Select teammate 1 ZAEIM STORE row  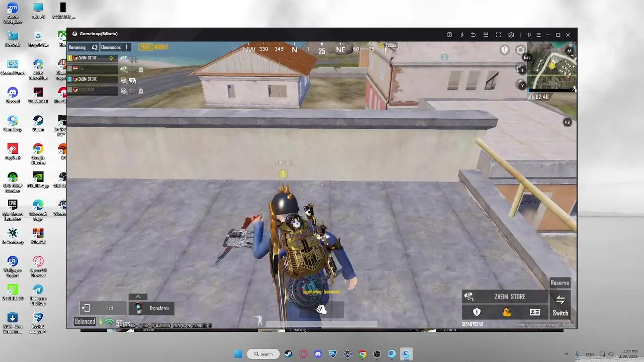pyautogui.click(x=93, y=58)
